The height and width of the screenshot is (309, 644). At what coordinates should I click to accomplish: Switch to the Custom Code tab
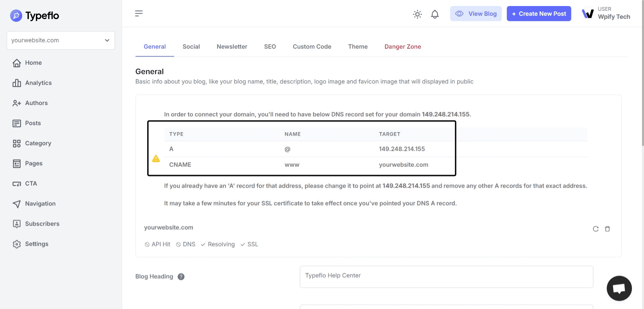[312, 47]
